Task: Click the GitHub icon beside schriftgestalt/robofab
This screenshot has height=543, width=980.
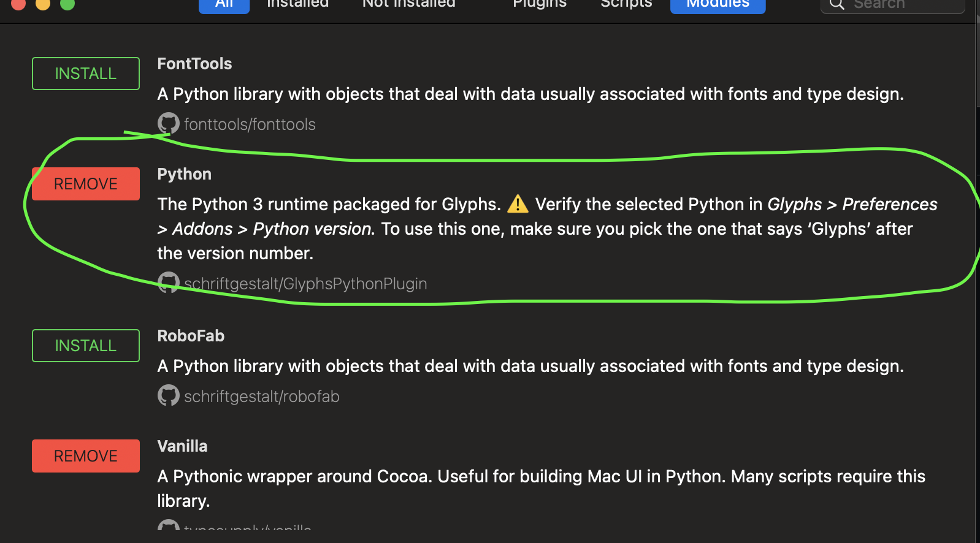Action: (169, 396)
